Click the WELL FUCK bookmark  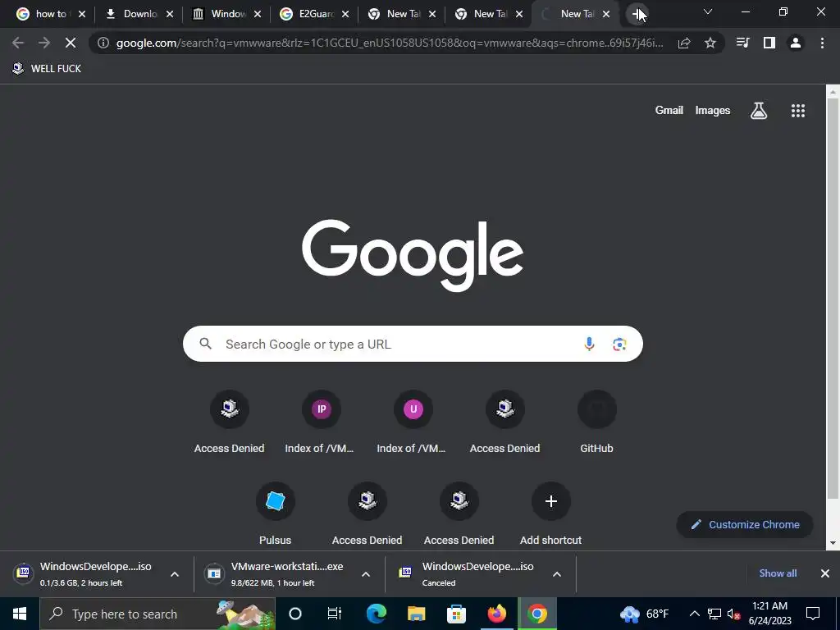47,69
